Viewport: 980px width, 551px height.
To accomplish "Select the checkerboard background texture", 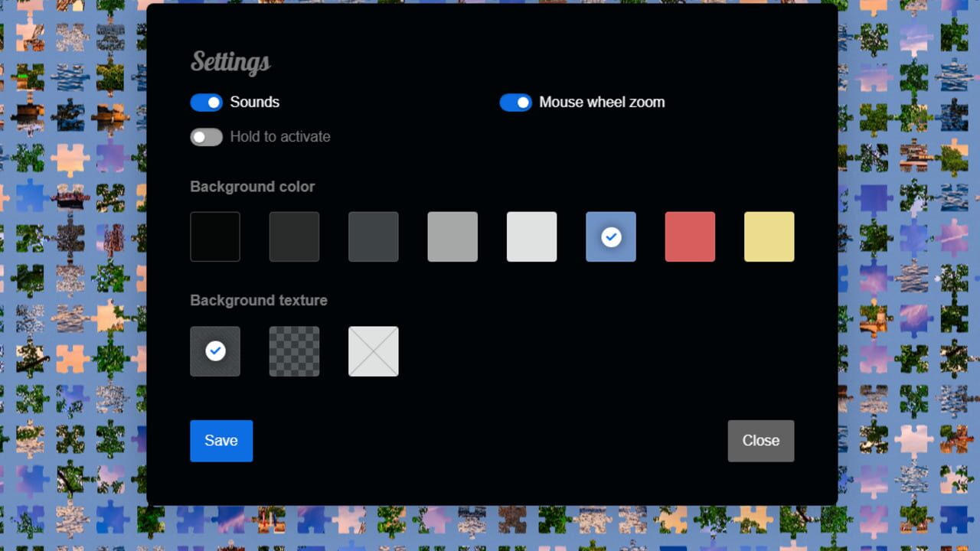I will pos(294,351).
